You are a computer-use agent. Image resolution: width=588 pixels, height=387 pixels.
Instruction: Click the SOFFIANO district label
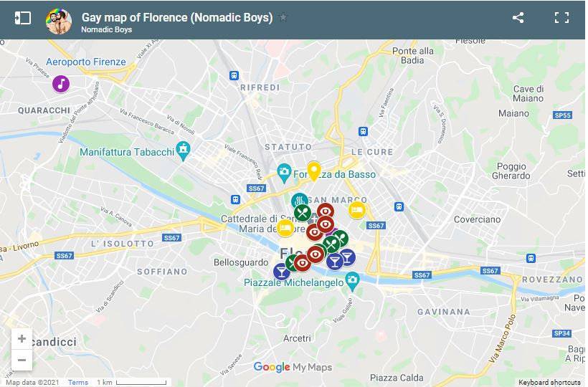point(162,272)
